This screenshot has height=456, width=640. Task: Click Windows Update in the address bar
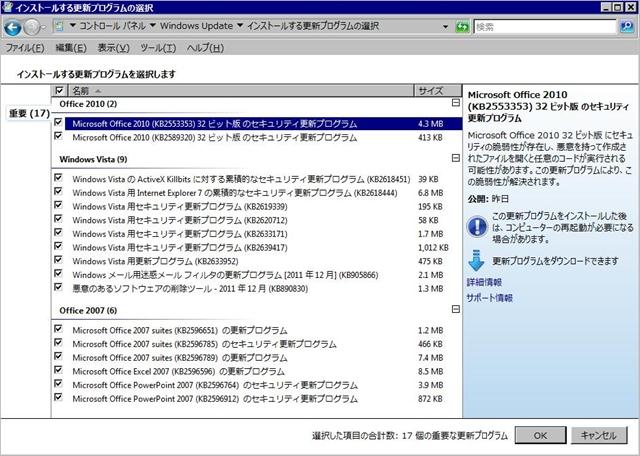click(x=196, y=26)
